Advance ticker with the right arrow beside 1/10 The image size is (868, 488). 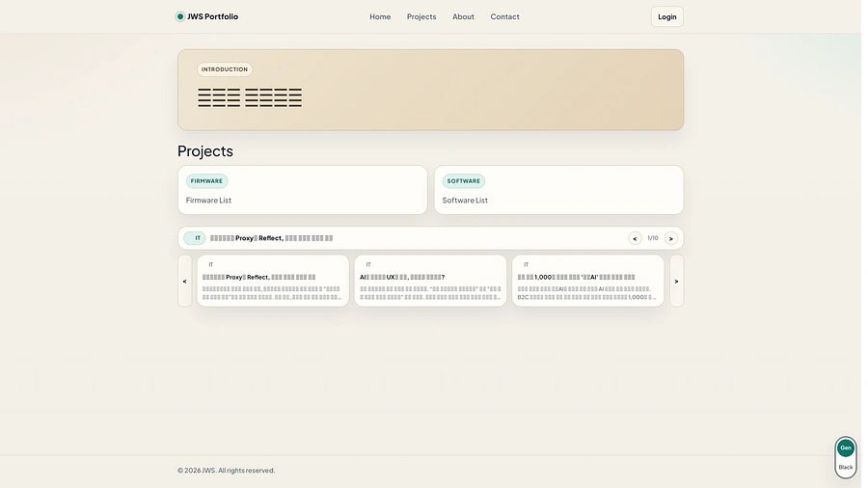pos(671,238)
